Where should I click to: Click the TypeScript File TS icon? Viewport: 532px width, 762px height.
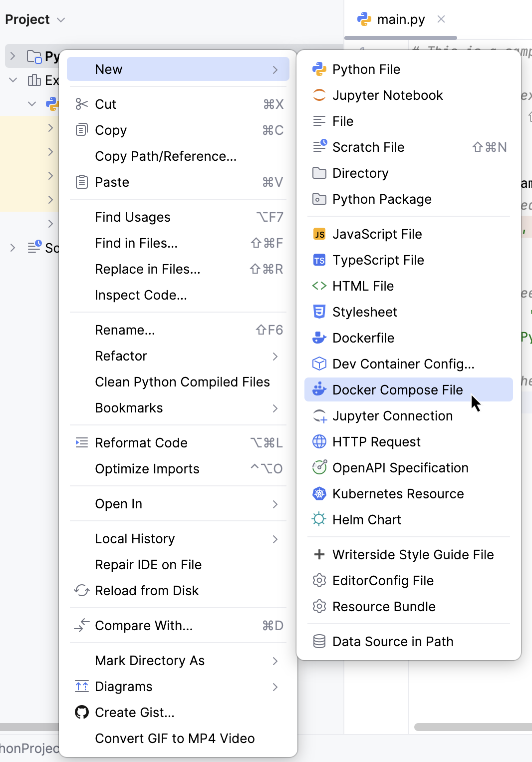319,260
